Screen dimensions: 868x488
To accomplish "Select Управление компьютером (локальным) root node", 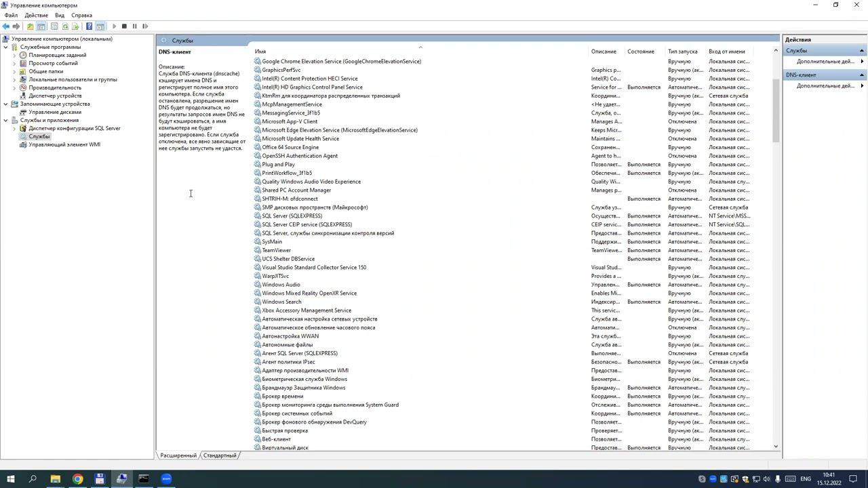I will [62, 39].
